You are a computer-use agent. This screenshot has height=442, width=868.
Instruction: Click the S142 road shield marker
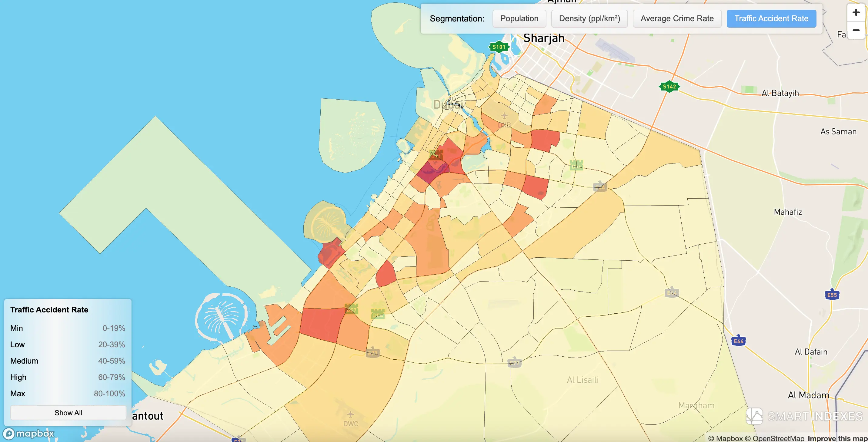click(x=669, y=87)
